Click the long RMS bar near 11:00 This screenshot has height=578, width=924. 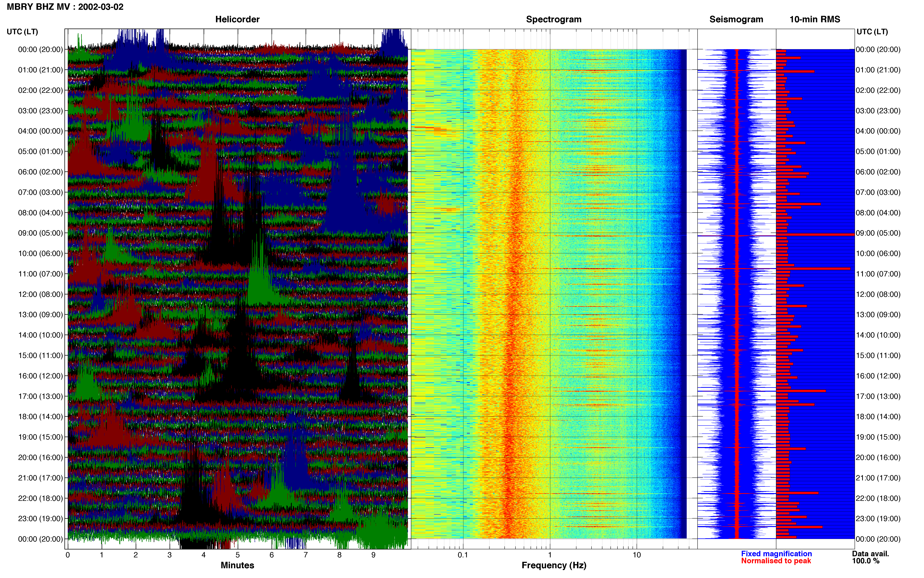pos(813,269)
